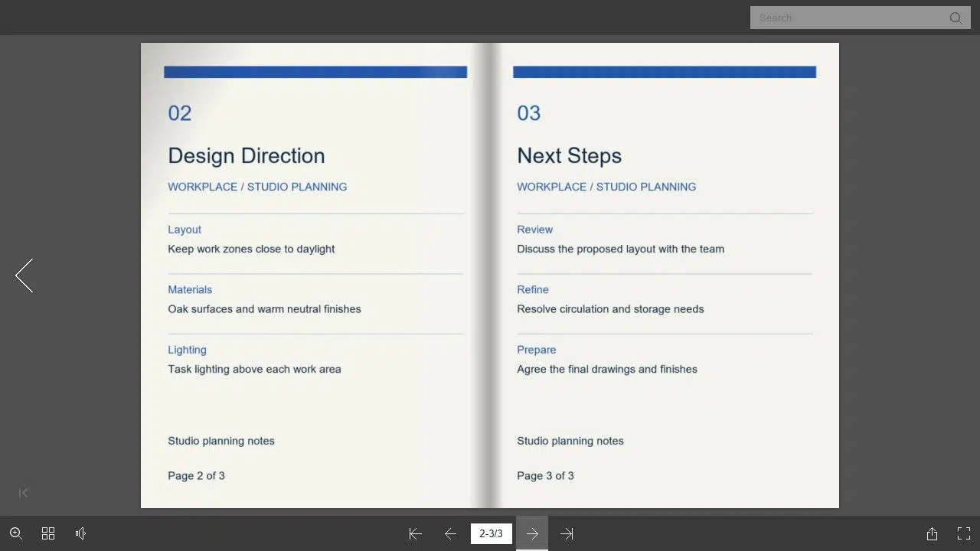Jump to the first page

[x=415, y=534]
